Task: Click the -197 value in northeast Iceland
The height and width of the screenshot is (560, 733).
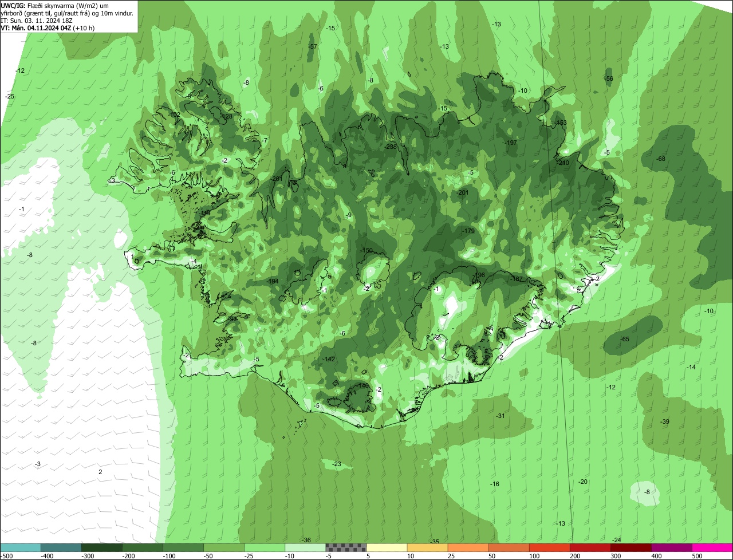Action: pyautogui.click(x=511, y=142)
